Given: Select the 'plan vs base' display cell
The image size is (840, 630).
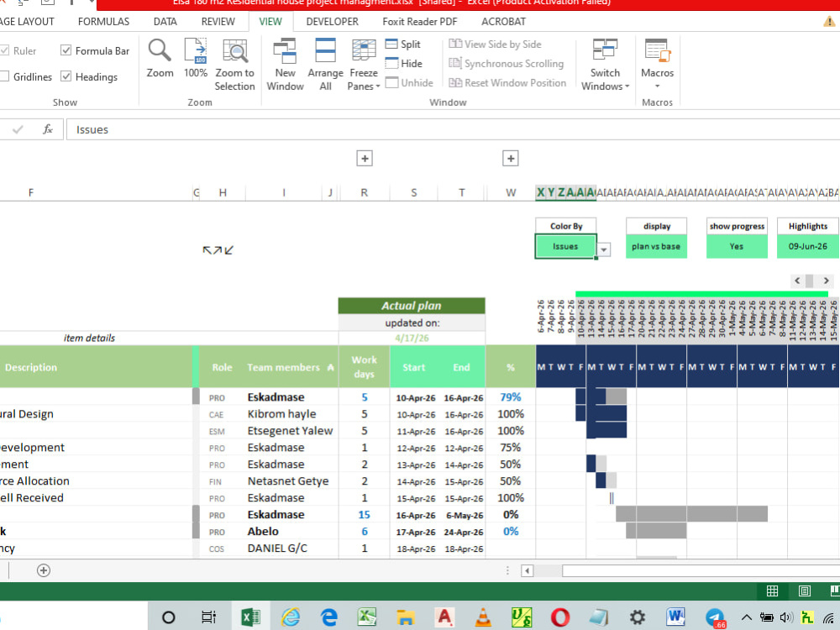Looking at the screenshot, I should pyautogui.click(x=656, y=246).
